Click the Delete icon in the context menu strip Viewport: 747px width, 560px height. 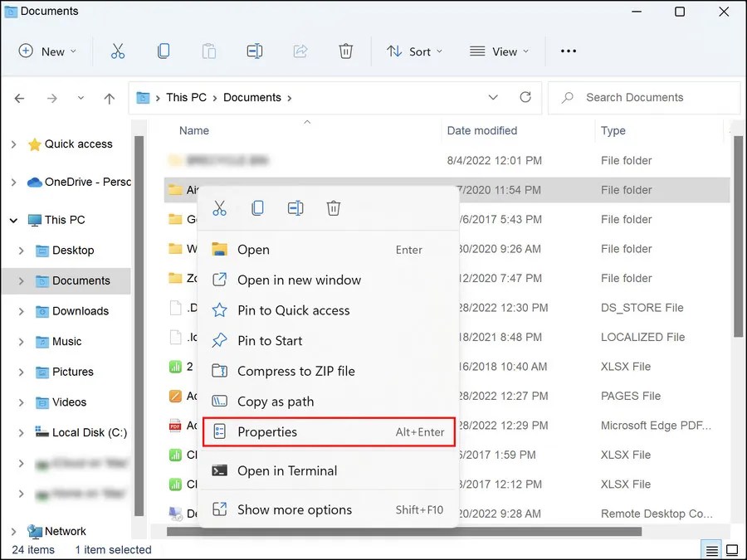(334, 207)
